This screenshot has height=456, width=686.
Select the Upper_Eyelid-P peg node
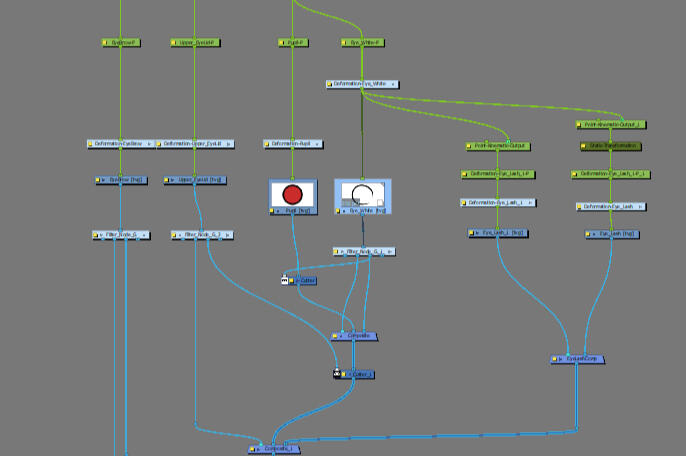click(194, 43)
